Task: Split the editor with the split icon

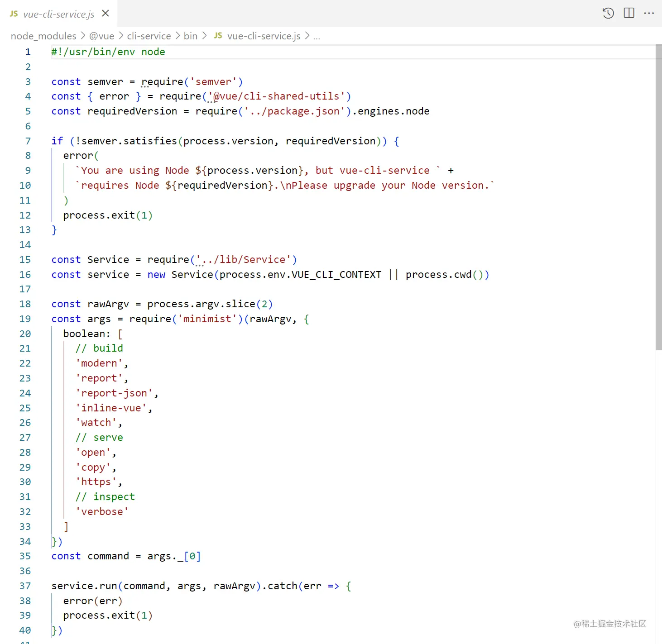Action: coord(629,13)
